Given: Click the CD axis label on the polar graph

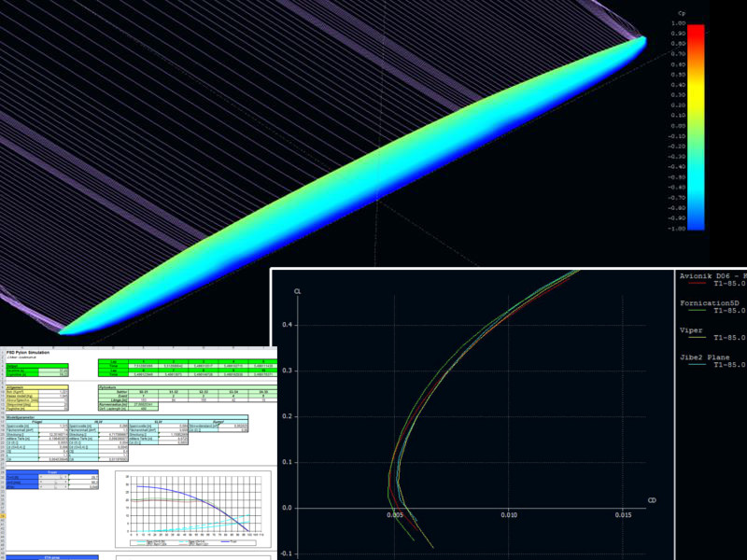Looking at the screenshot, I should click(652, 500).
